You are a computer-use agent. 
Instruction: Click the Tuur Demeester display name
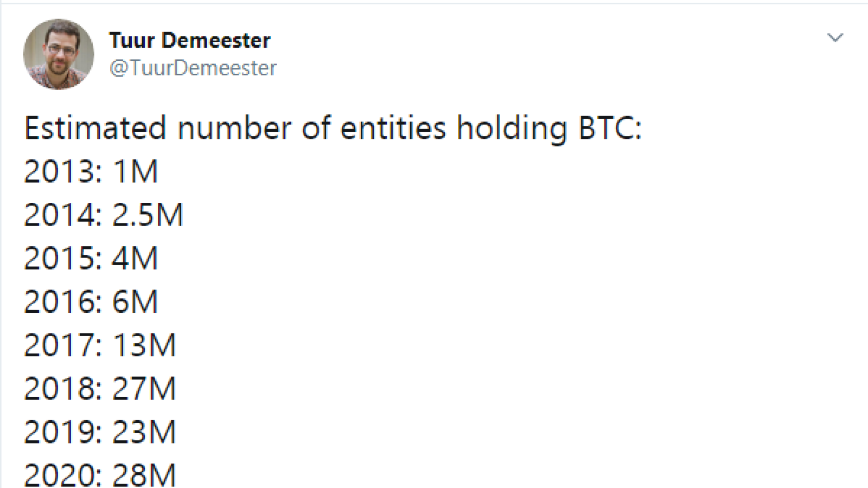(190, 40)
